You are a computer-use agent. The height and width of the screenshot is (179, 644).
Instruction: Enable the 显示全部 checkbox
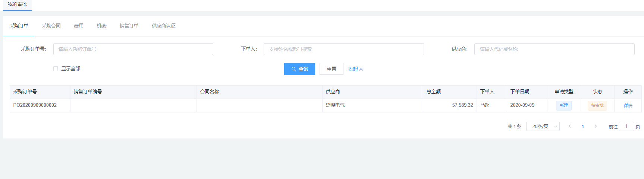pos(56,68)
